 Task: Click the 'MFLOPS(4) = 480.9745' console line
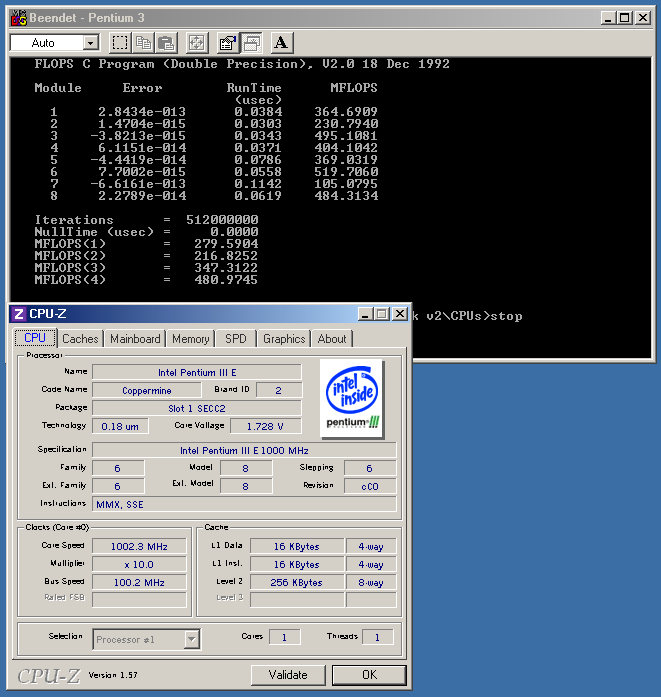click(x=146, y=280)
